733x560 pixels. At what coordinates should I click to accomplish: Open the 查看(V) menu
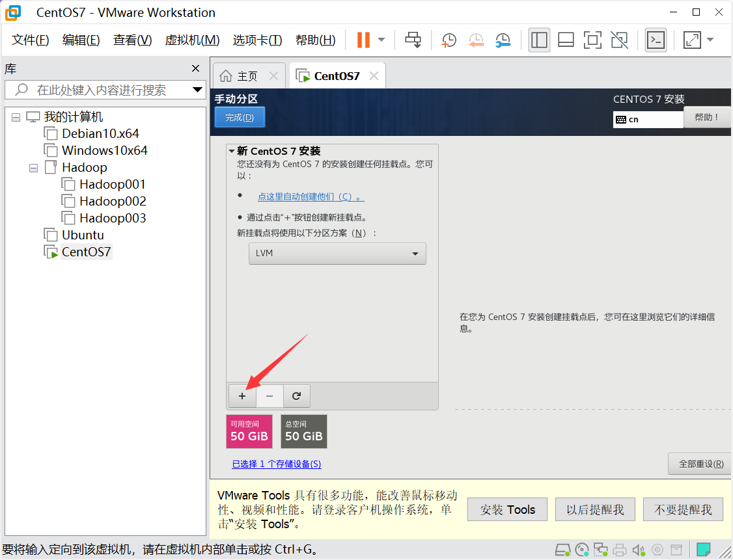pos(132,40)
